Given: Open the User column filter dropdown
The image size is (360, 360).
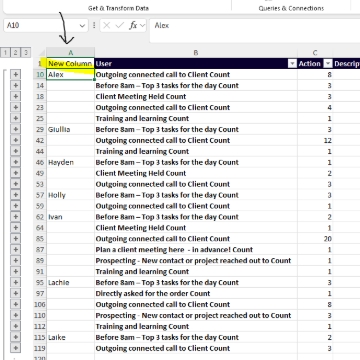Looking at the screenshot, I should (292, 64).
